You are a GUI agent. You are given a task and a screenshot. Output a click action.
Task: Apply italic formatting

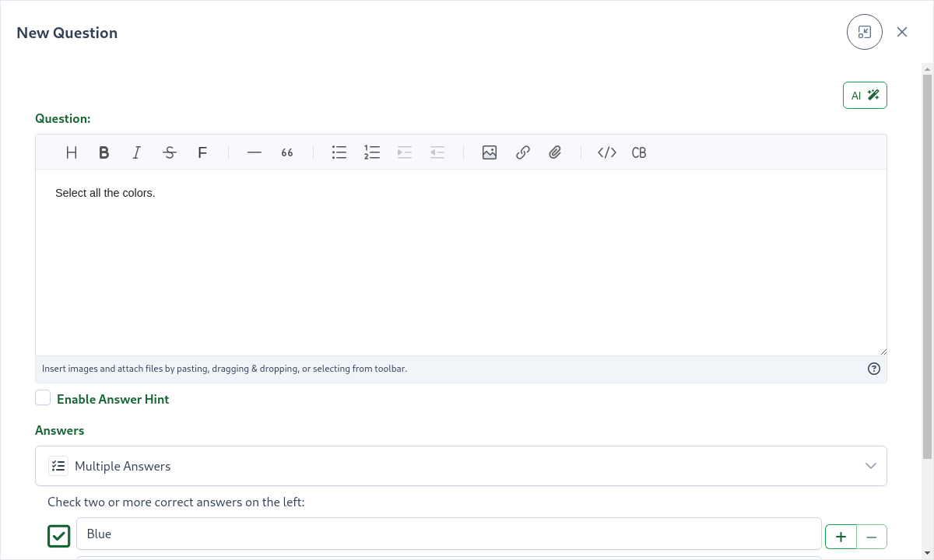[x=136, y=152]
